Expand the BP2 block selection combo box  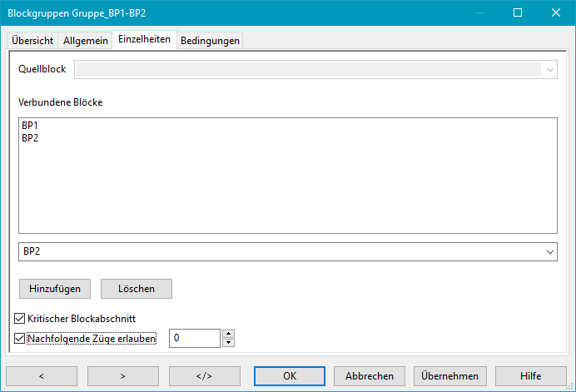pyautogui.click(x=549, y=251)
